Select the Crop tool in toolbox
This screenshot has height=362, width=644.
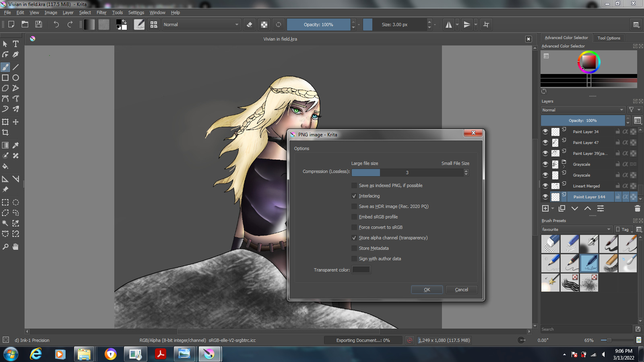tap(5, 132)
